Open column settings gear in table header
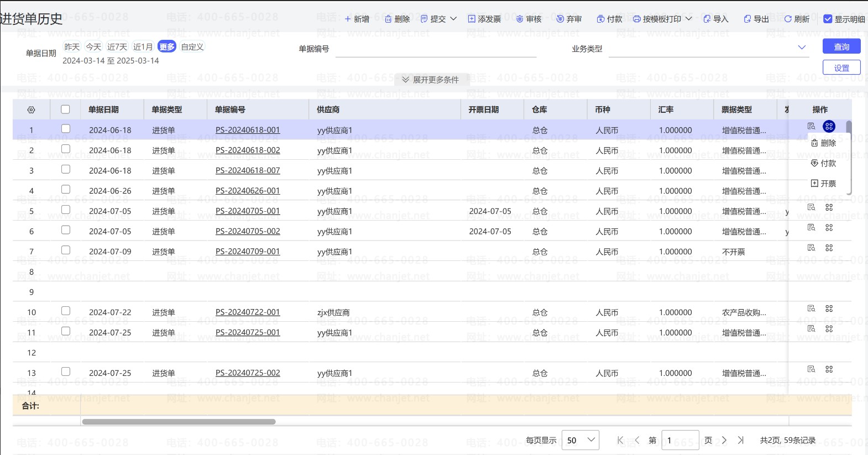 (x=31, y=110)
